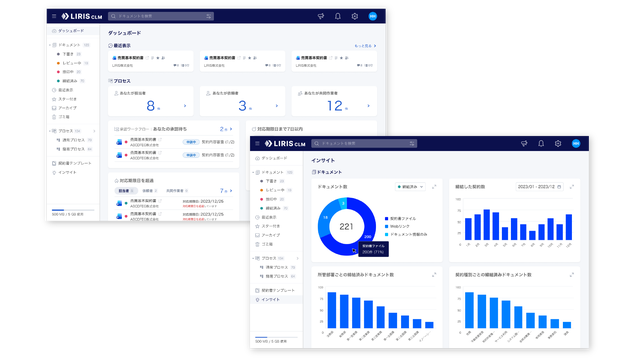This screenshot has height=360, width=640.
Task: Expand the ドキュメント数 donut chart card
Action: [x=434, y=187]
